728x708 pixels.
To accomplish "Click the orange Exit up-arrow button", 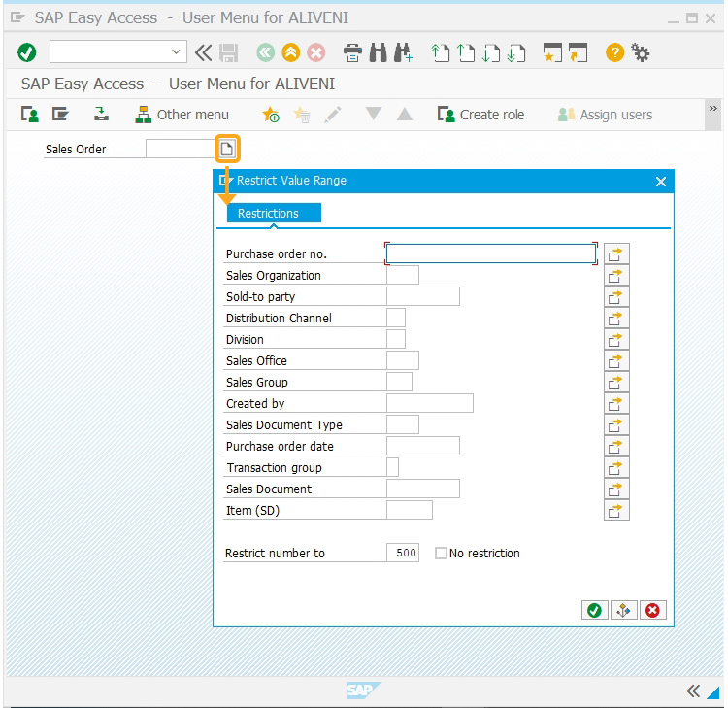I will (x=291, y=53).
